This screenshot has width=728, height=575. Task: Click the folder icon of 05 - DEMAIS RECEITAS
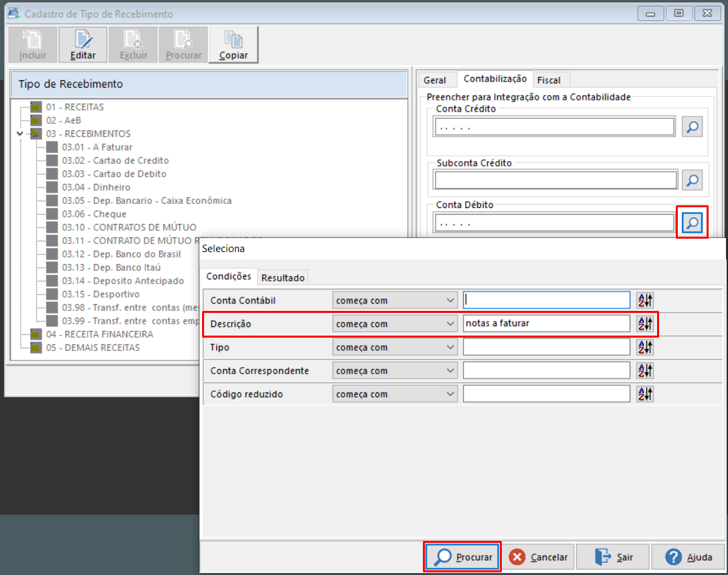pyautogui.click(x=35, y=348)
